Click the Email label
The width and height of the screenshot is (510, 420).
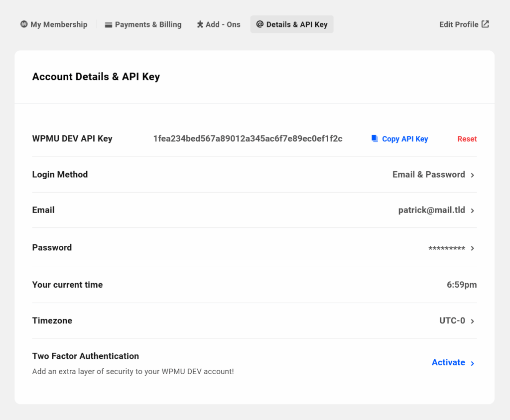[43, 210]
